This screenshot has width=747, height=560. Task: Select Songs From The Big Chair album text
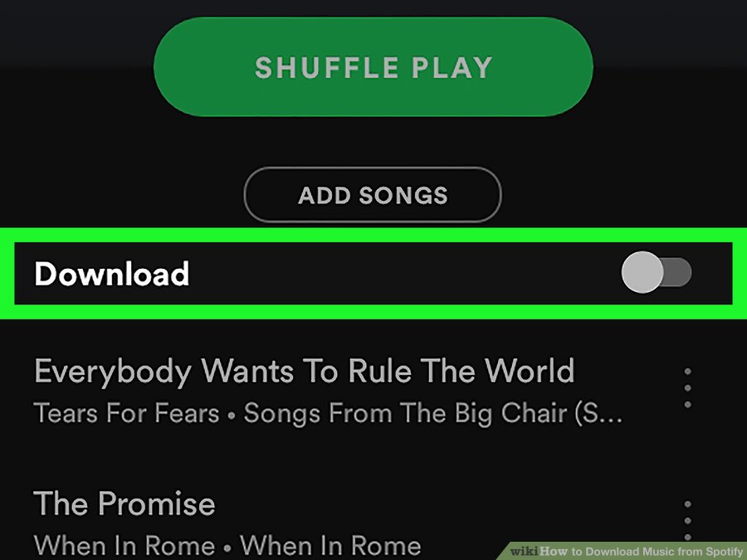432,413
